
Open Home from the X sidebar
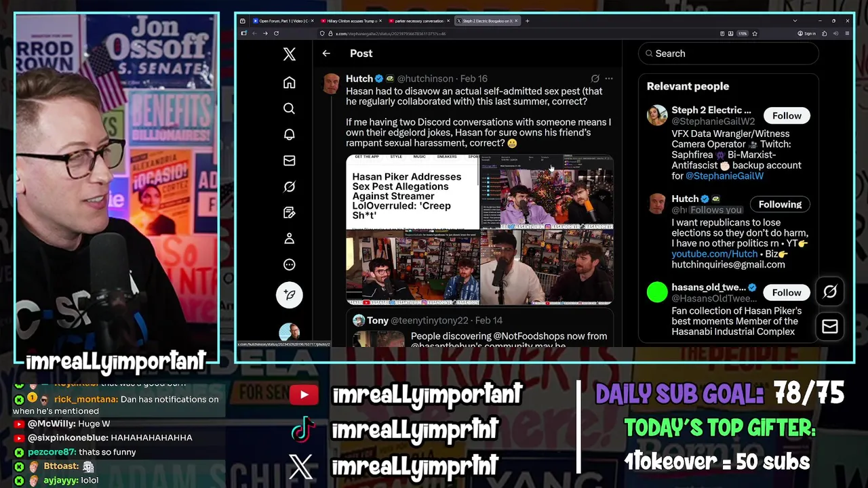290,83
